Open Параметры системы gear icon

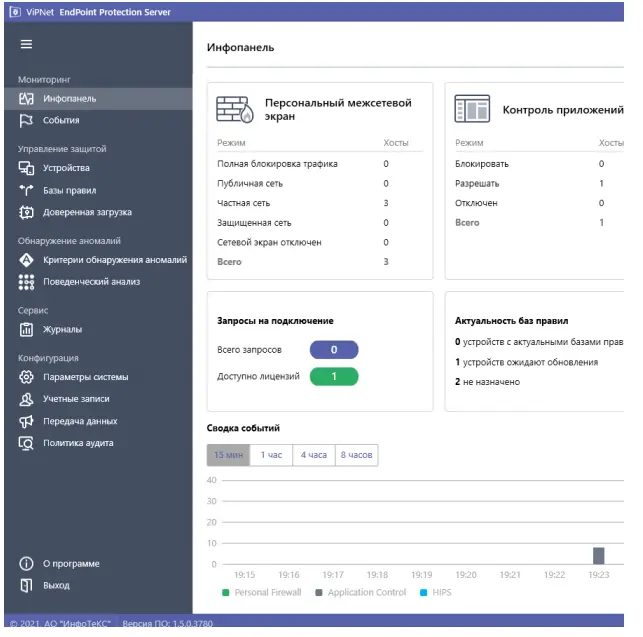[27, 377]
